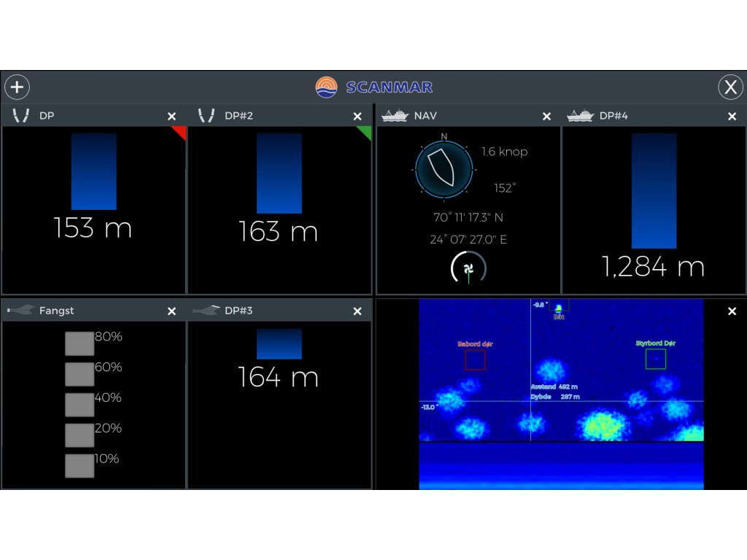The height and width of the screenshot is (560, 747).
Task: Toggle the 10% catch sensor box
Action: (x=80, y=466)
